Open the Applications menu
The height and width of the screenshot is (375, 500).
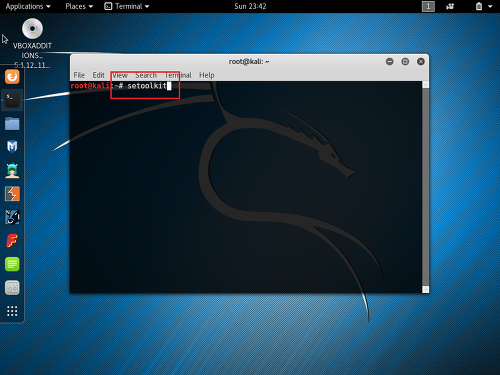(x=28, y=6)
